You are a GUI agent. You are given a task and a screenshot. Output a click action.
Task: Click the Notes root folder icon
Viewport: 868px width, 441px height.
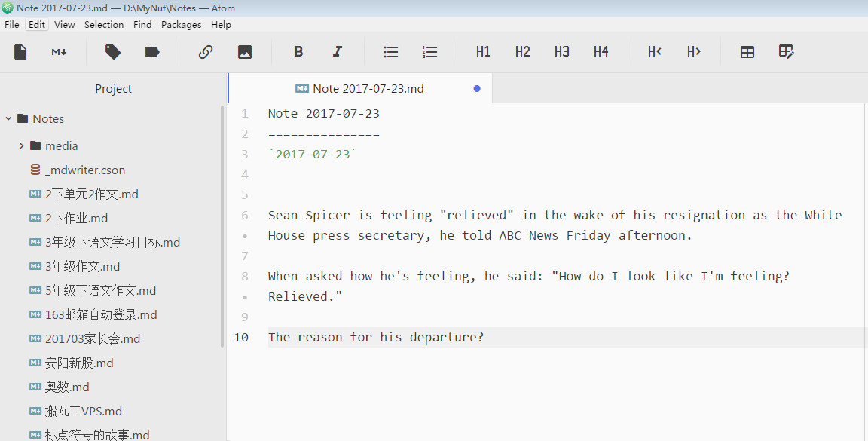23,118
